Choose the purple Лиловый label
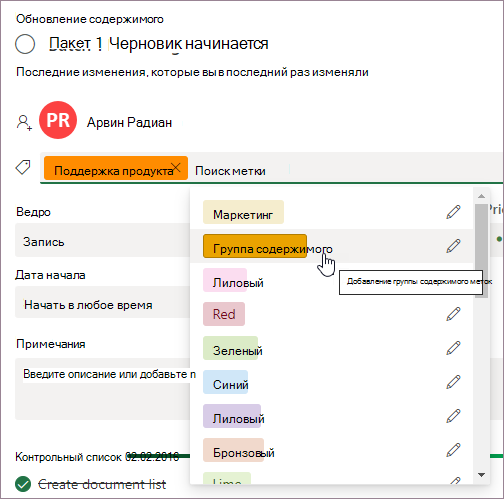 [x=232, y=416]
